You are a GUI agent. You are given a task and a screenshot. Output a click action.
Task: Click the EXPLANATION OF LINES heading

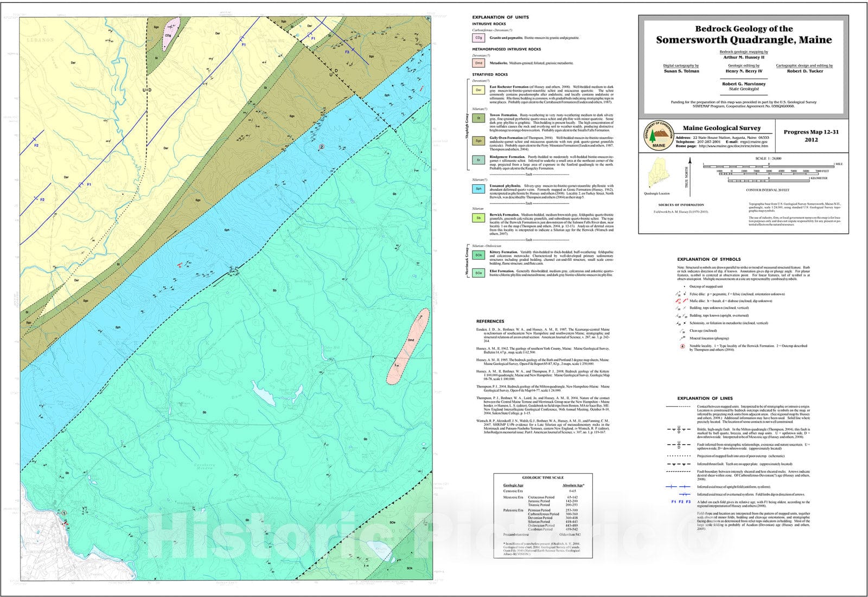[705, 398]
